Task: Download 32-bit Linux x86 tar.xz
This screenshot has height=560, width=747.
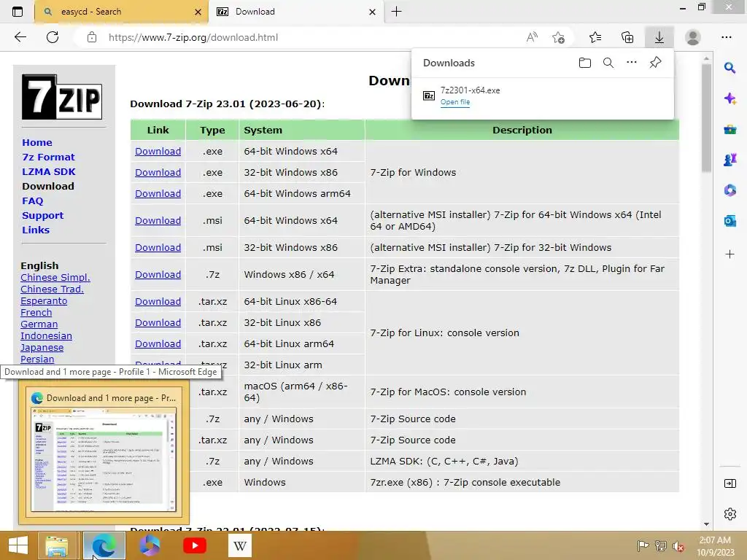Action: pos(158,323)
